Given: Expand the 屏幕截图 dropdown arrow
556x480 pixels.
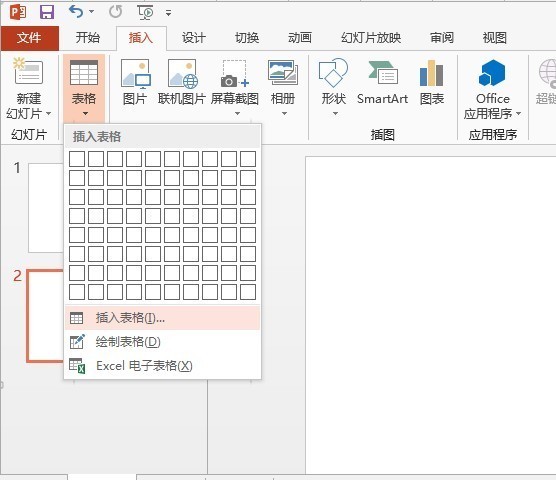Looking at the screenshot, I should [237, 114].
